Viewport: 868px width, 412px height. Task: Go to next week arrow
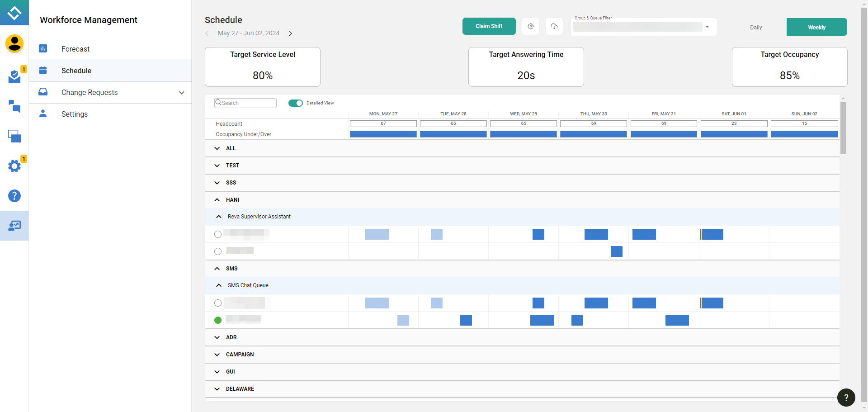(290, 33)
